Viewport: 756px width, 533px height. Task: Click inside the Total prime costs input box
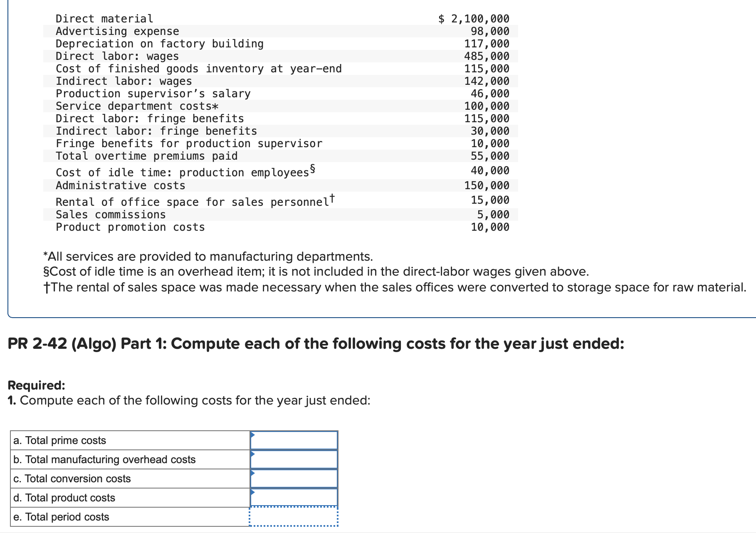(294, 440)
